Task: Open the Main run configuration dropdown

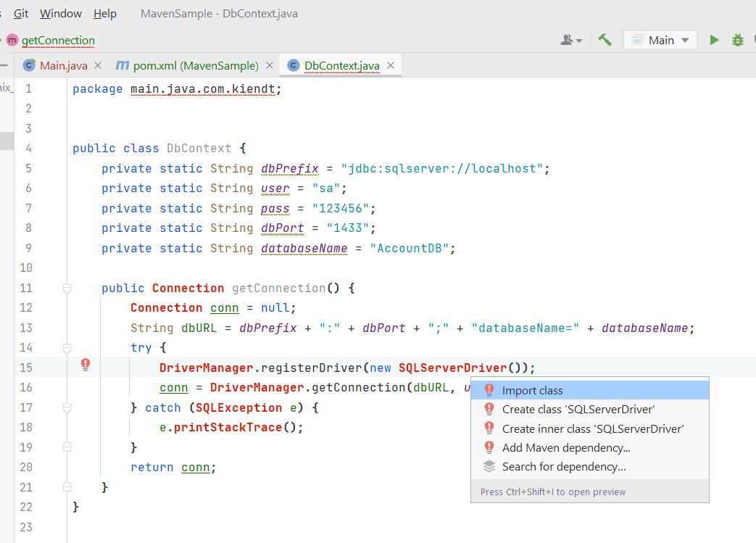Action: pos(660,40)
